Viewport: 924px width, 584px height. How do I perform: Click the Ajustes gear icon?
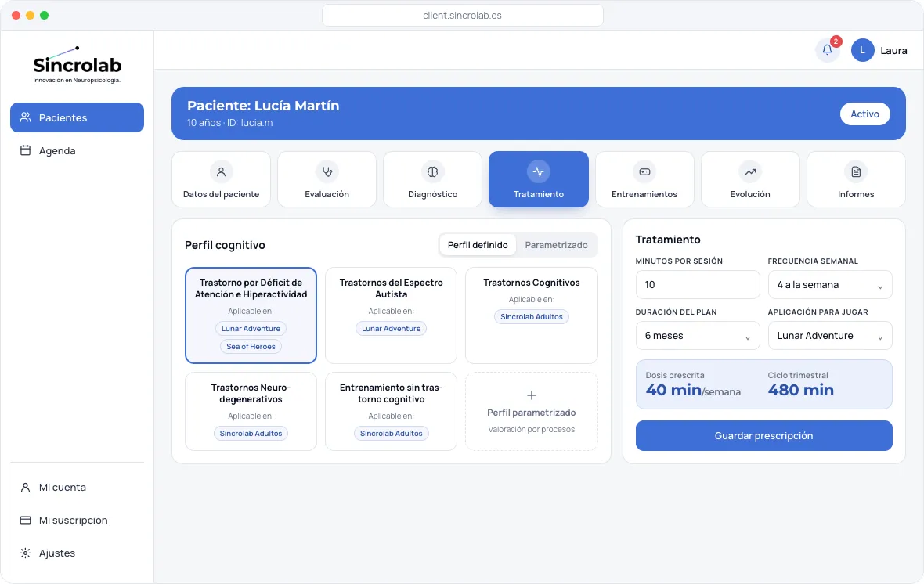click(25, 553)
